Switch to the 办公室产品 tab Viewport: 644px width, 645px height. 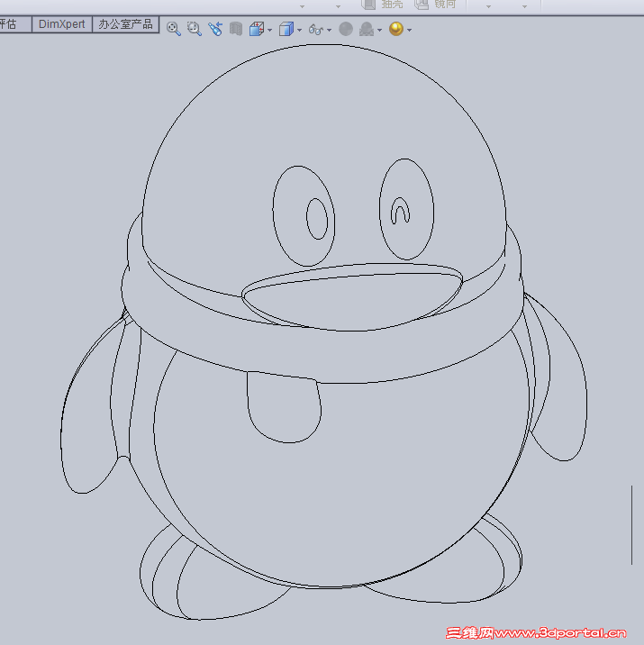tap(125, 24)
